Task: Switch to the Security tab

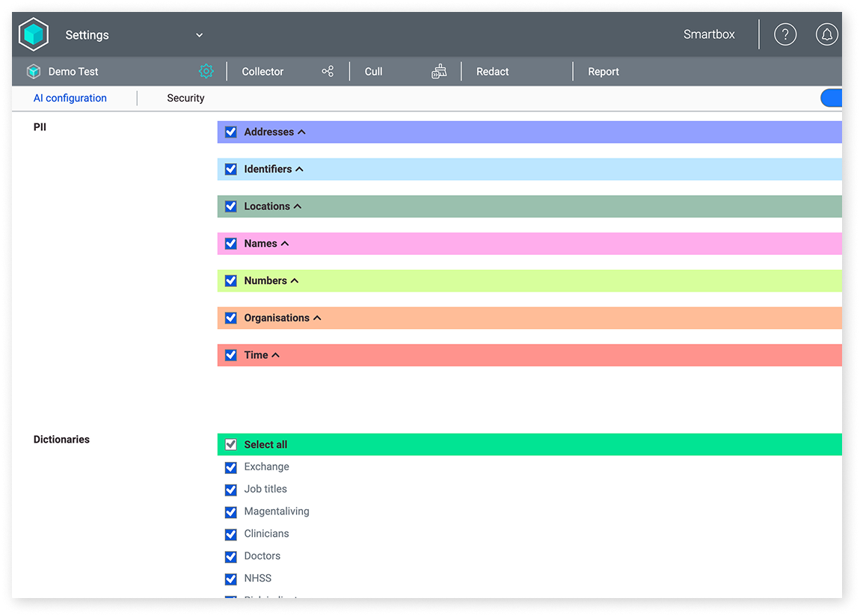Action: click(x=185, y=98)
